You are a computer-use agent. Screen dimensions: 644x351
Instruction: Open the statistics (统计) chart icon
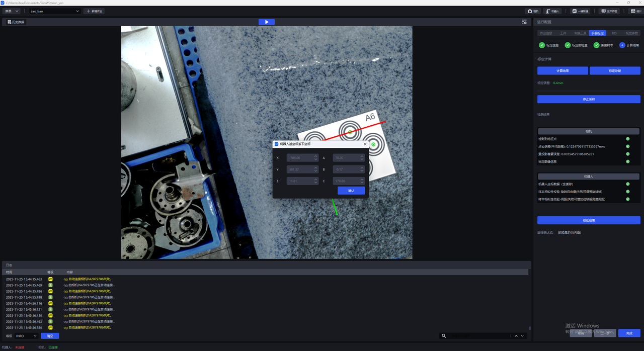point(636,11)
